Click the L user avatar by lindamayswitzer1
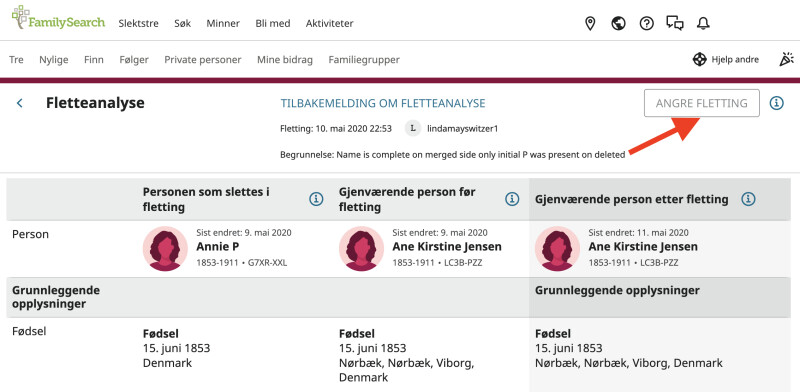 [413, 129]
